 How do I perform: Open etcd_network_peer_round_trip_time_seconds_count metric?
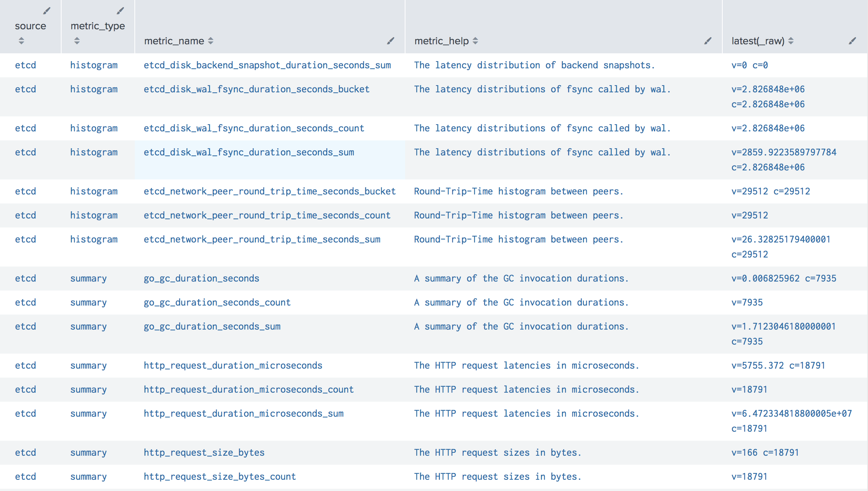tap(267, 215)
